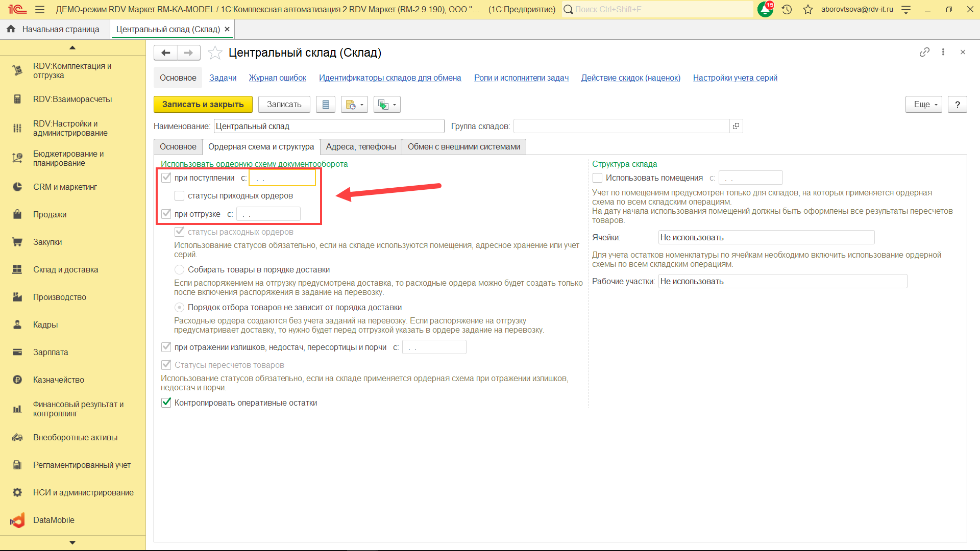980x551 pixels.
Task: Click the Наименование input field
Action: pos(329,126)
